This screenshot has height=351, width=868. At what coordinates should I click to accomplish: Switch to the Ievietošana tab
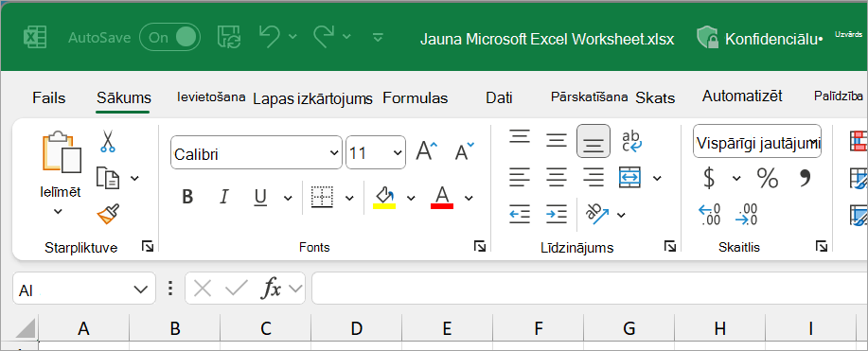coord(211,97)
